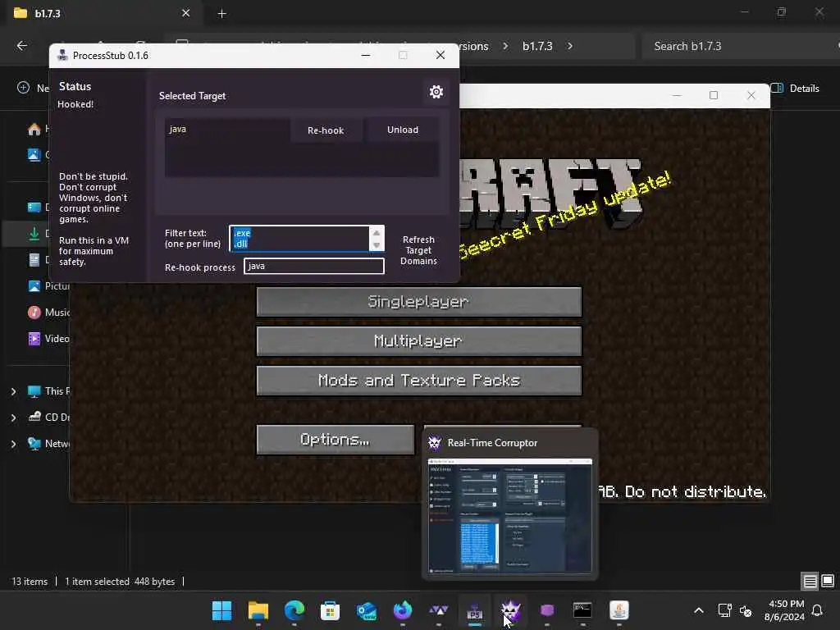Open Pictures in Explorer sidebar
This screenshot has width=840, height=630.
[48, 286]
